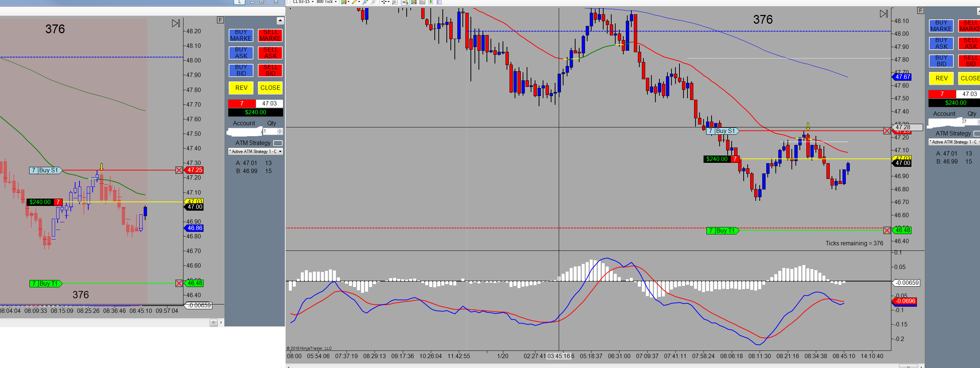Viewport: 980px width, 368px height.
Task: Click the -0.0696 red MACD value marker
Action: tap(904, 300)
